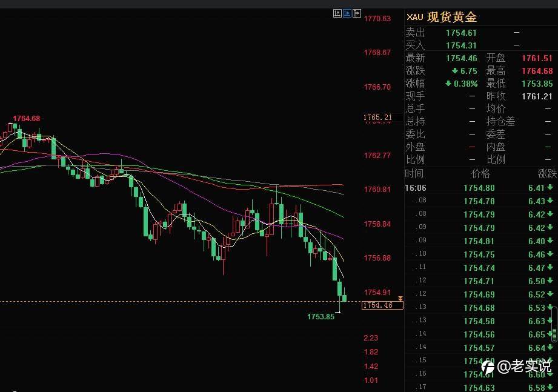Click the down arrow in the 16:06 row
Image resolution: width=558 pixels, height=392 pixels.
click(551, 187)
